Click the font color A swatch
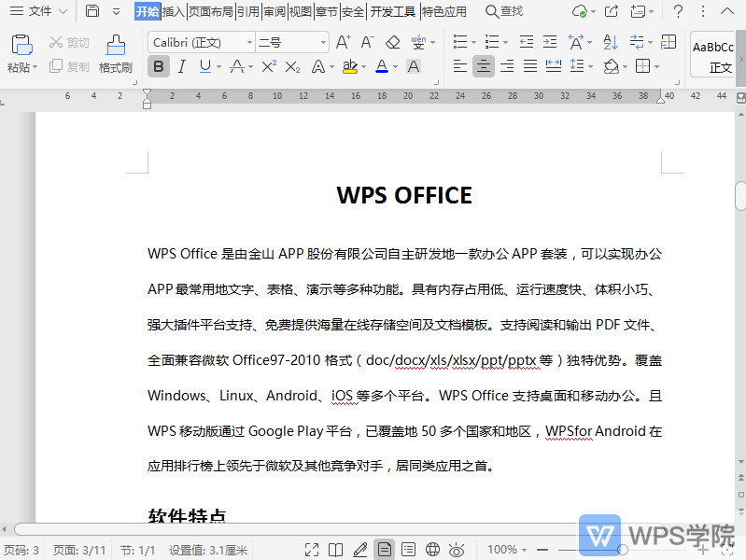746x560 pixels. [382, 66]
